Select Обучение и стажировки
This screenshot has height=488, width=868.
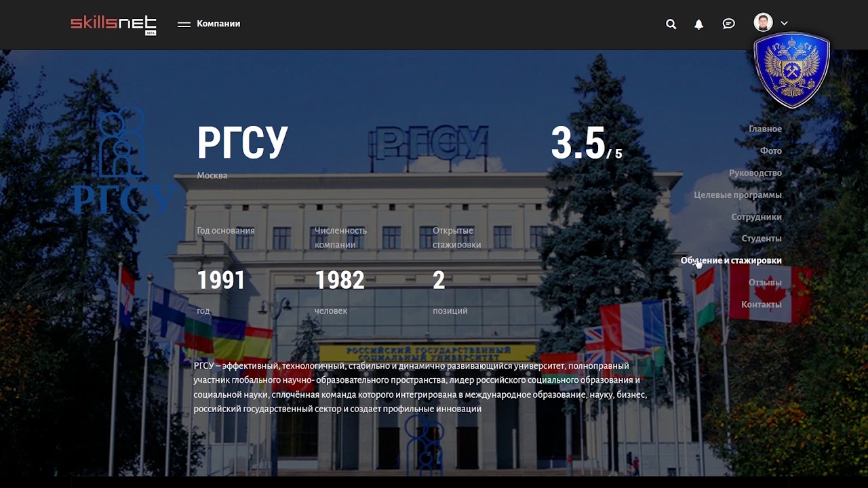click(731, 260)
